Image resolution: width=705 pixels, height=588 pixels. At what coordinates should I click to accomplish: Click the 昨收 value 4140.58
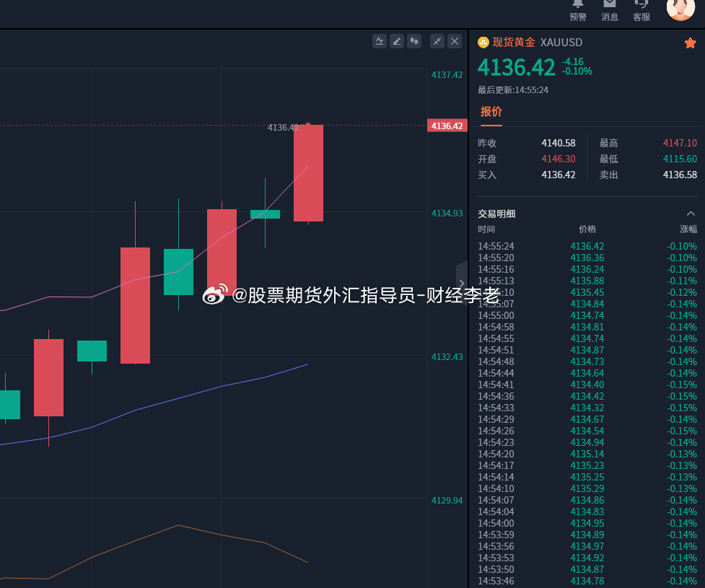coord(559,143)
